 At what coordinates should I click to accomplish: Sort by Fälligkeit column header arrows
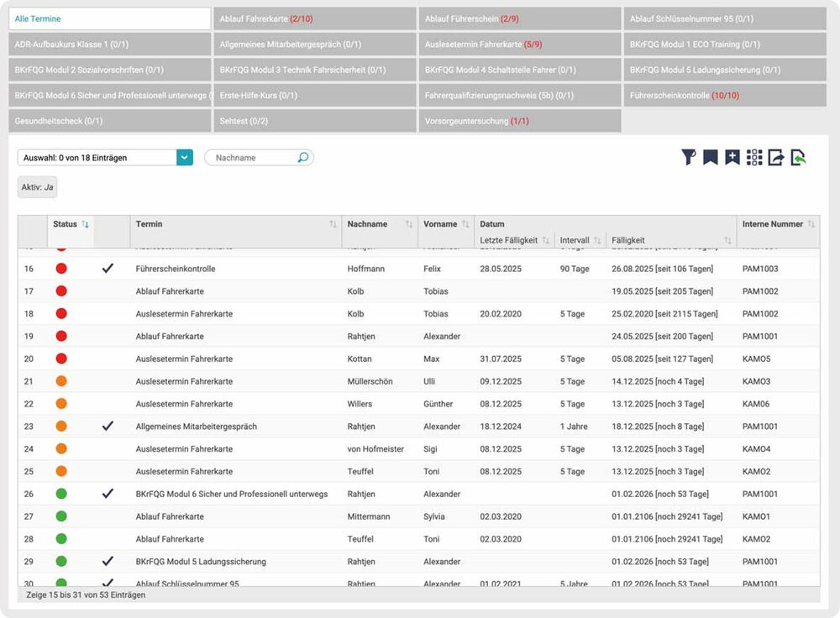tap(727, 241)
